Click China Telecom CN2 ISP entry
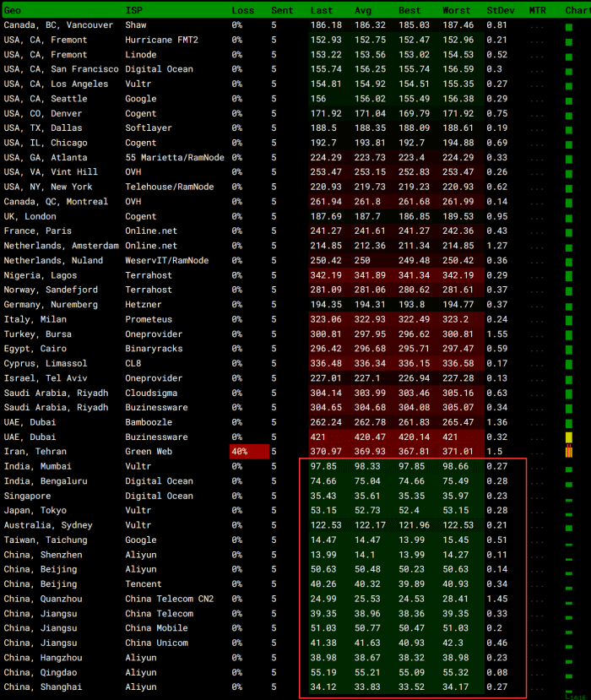Image resolution: width=591 pixels, height=700 pixels. (169, 599)
